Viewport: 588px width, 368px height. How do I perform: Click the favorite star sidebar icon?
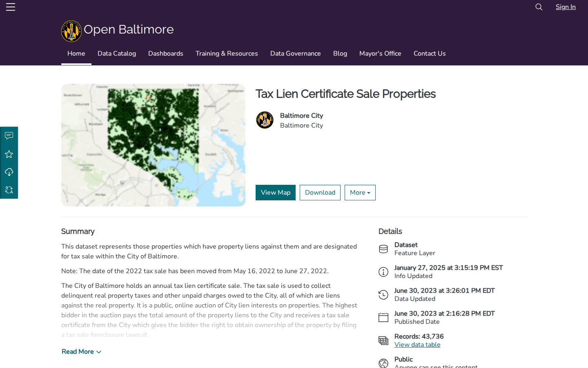pyautogui.click(x=9, y=154)
